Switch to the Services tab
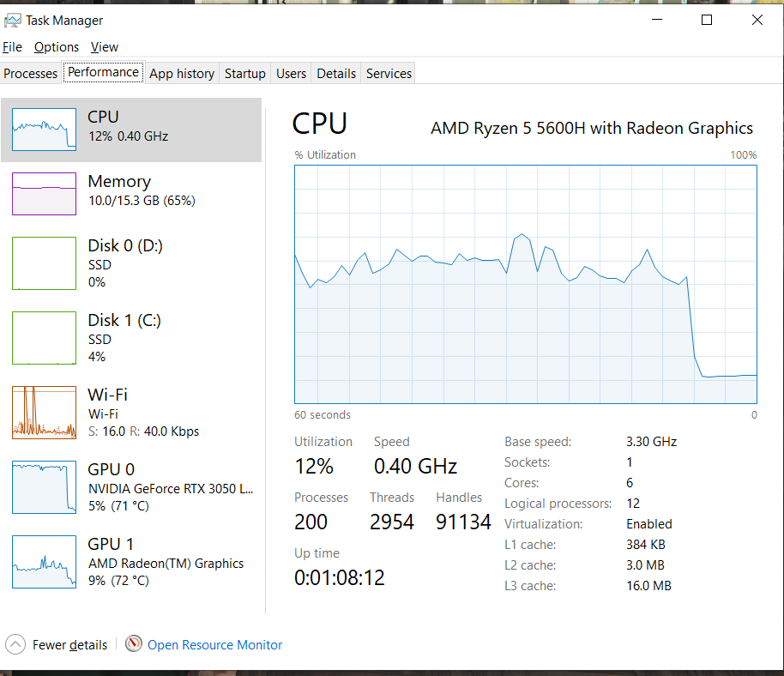 (x=389, y=74)
